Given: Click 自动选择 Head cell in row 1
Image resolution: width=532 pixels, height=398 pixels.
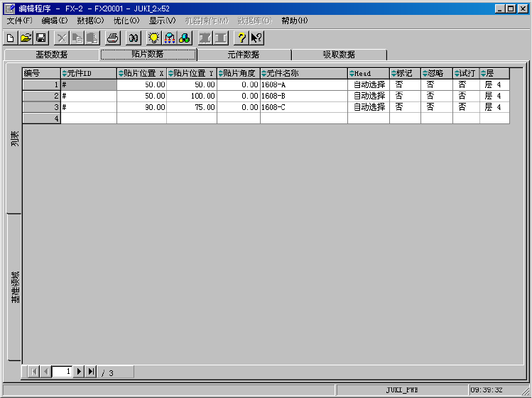Looking at the screenshot, I should pos(369,84).
